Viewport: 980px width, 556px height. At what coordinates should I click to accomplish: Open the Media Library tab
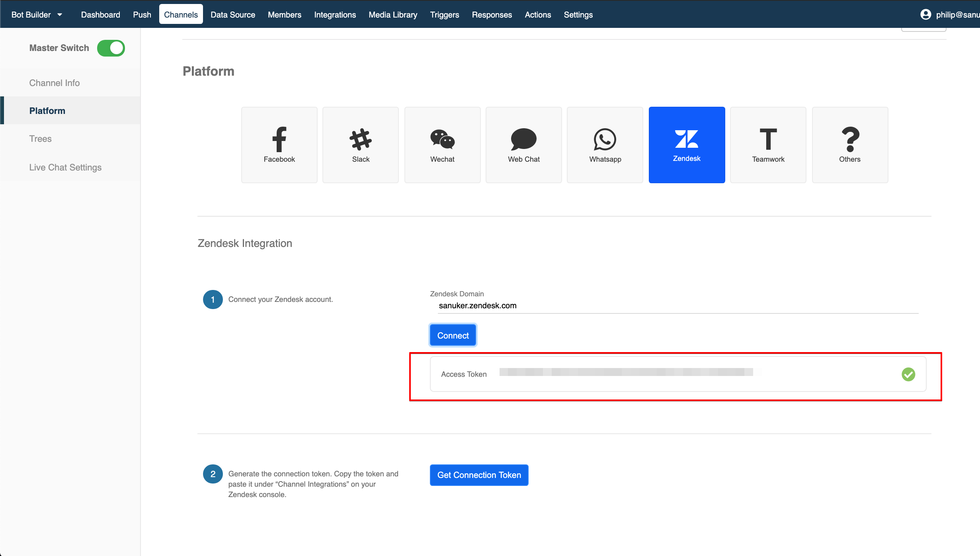click(393, 15)
